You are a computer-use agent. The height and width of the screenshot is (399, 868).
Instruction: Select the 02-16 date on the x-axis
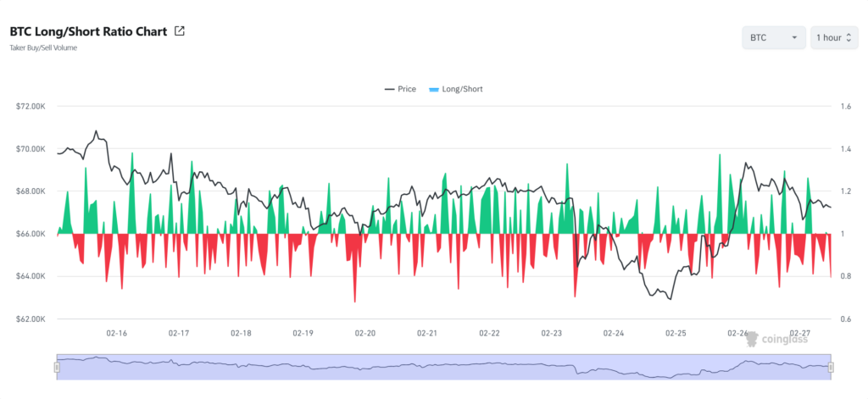point(116,334)
